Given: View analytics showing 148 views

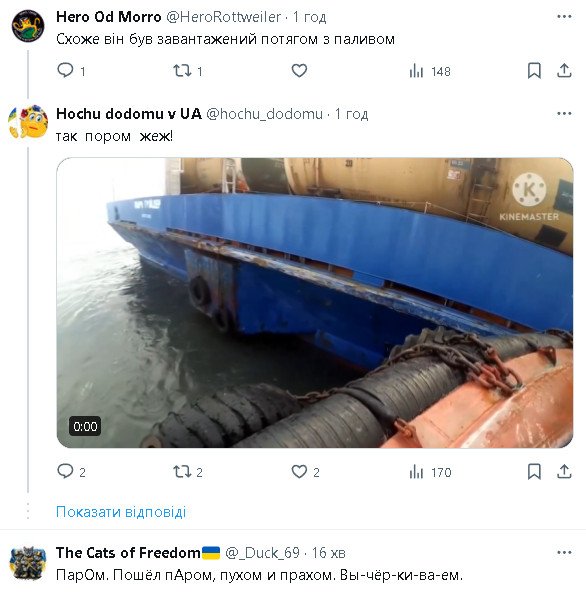Looking at the screenshot, I should (430, 71).
